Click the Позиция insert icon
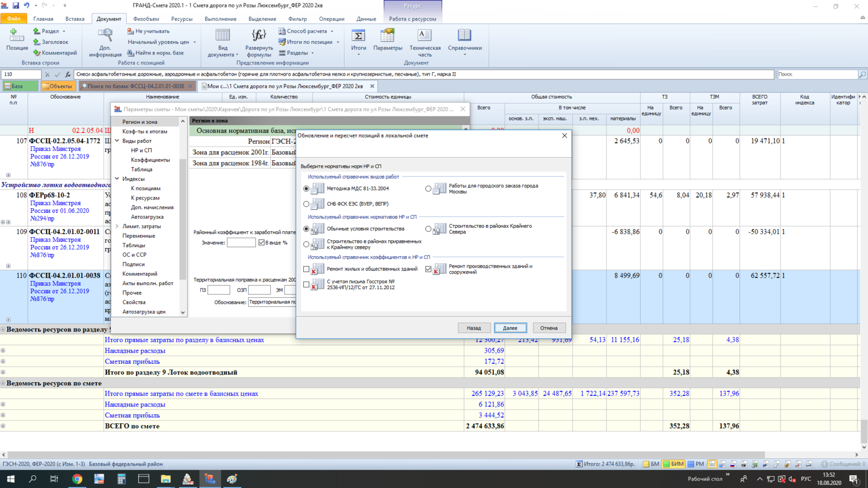868x488 pixels. (17, 36)
